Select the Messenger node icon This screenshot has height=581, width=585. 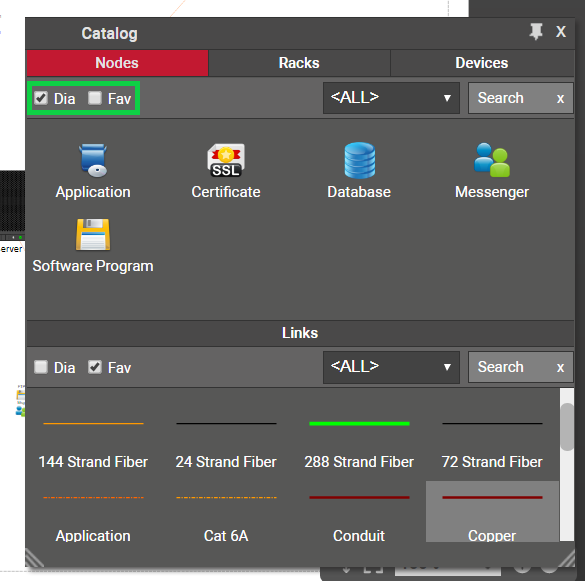point(492,160)
